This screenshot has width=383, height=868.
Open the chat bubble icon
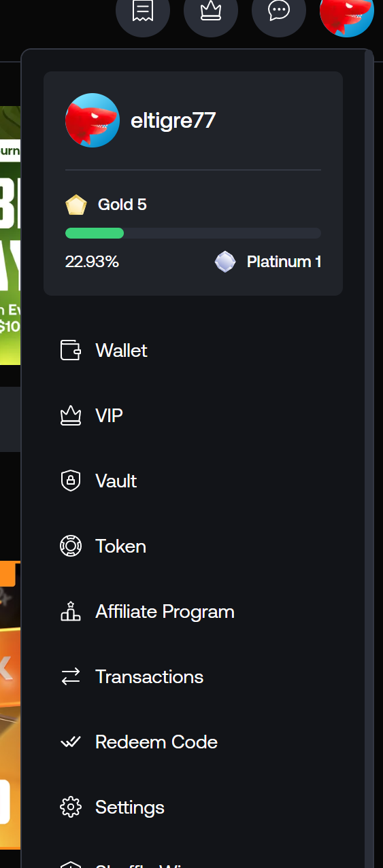tap(279, 10)
